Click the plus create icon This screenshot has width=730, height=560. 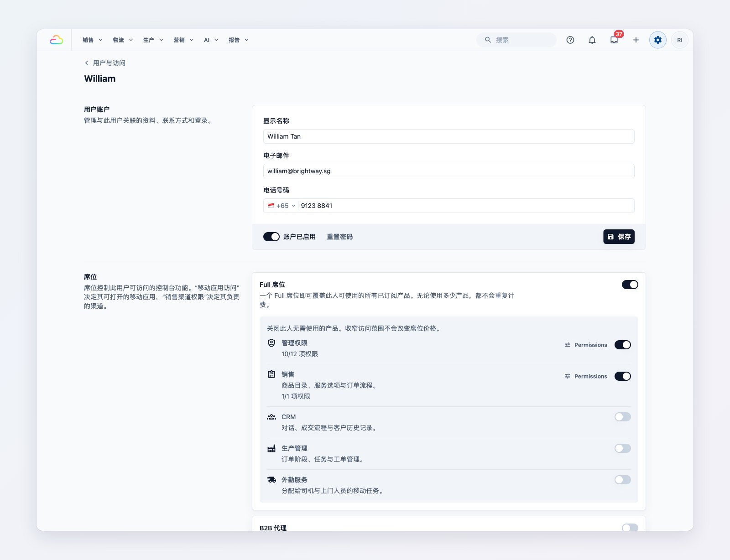point(636,40)
